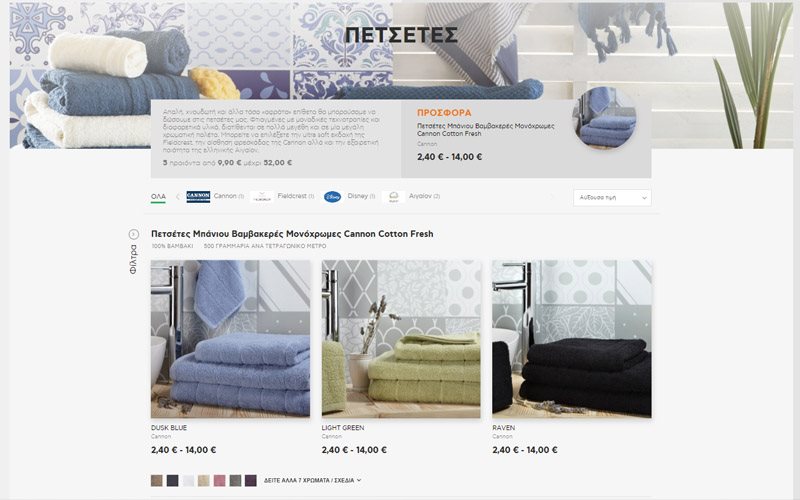Click the Fieldcrest brand logo icon
This screenshot has width=800, height=500.
[262, 196]
